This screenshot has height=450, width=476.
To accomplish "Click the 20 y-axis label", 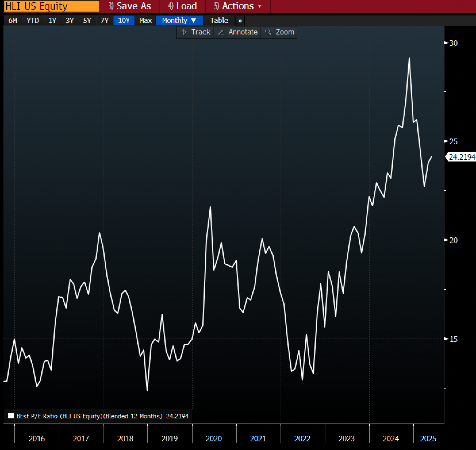I will [454, 240].
